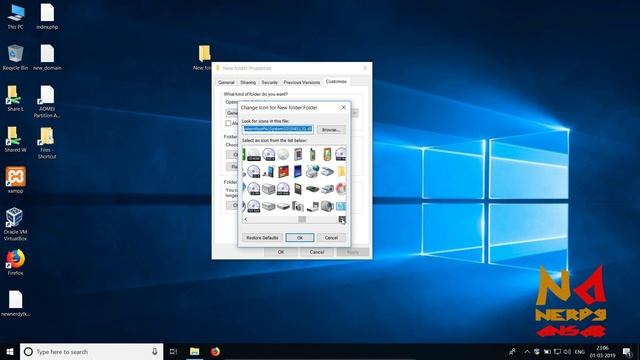The height and width of the screenshot is (360, 640).
Task: Click the icon list scrollbar thumb
Action: coord(302,220)
